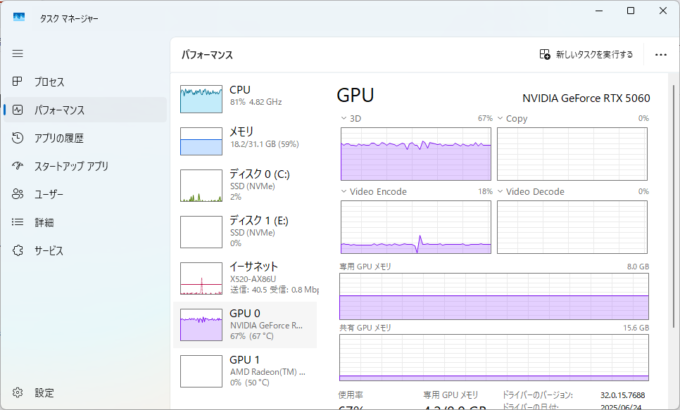The height and width of the screenshot is (410, 680).
Task: Open the 詳細 details list icon
Action: pyautogui.click(x=17, y=222)
